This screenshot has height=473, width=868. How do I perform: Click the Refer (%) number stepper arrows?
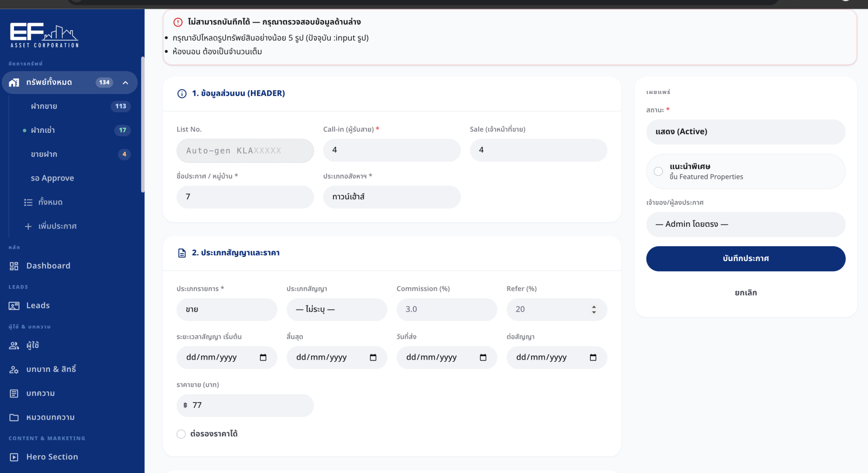pyautogui.click(x=594, y=309)
